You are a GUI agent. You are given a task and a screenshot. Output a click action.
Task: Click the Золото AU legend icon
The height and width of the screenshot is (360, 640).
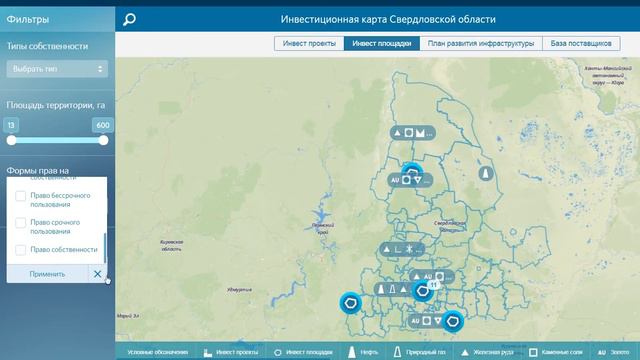pyautogui.click(x=601, y=352)
